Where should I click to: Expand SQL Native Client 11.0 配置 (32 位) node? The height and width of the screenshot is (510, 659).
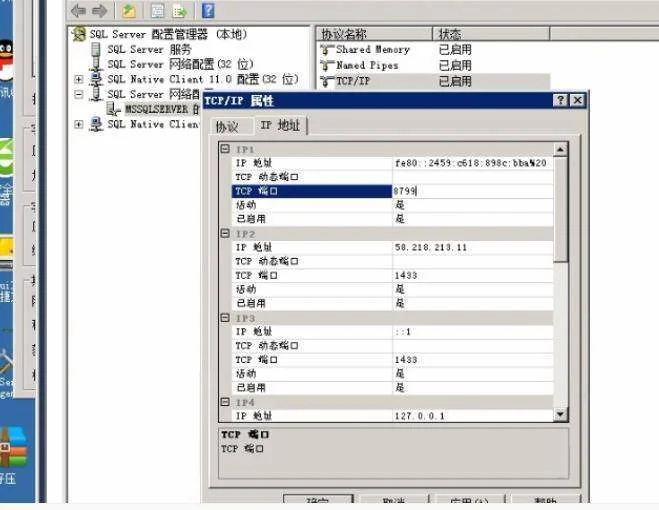coord(79,79)
